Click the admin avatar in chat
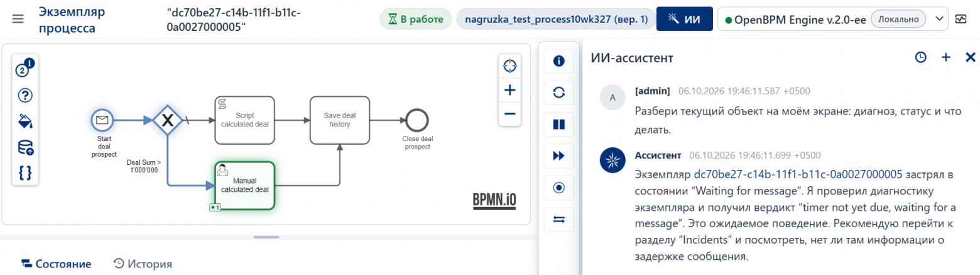 pos(611,96)
